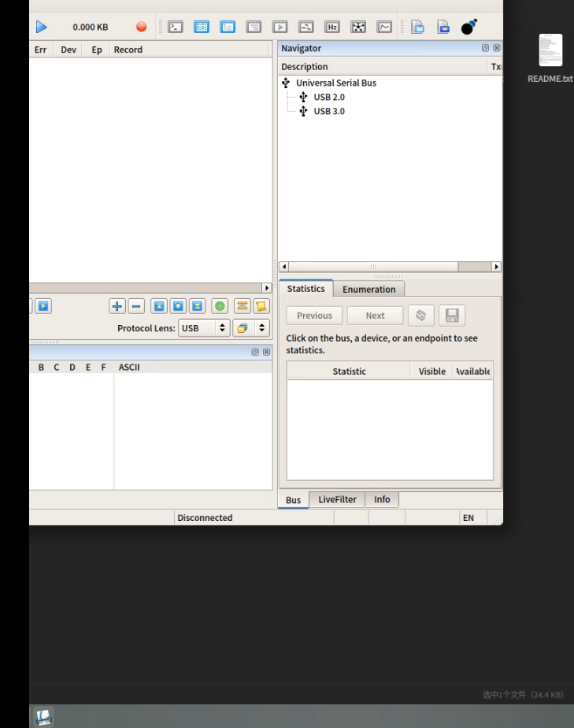
Task: Jump to bottom with the blue down-arrow icon
Action: [x=198, y=306]
